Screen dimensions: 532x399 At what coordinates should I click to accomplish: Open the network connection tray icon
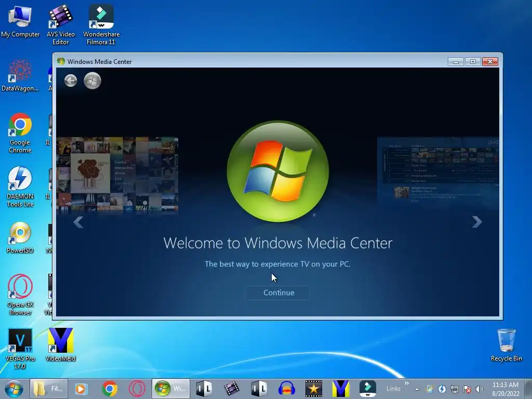454,389
